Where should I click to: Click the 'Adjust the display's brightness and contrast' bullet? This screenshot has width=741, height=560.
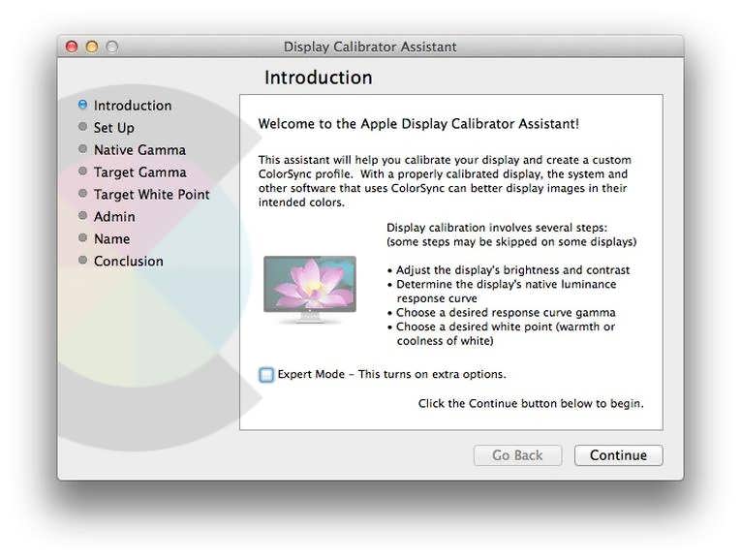coord(509,270)
